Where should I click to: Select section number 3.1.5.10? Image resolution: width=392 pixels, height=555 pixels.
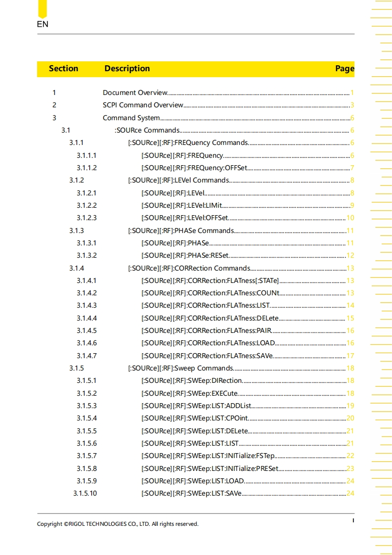point(85,493)
